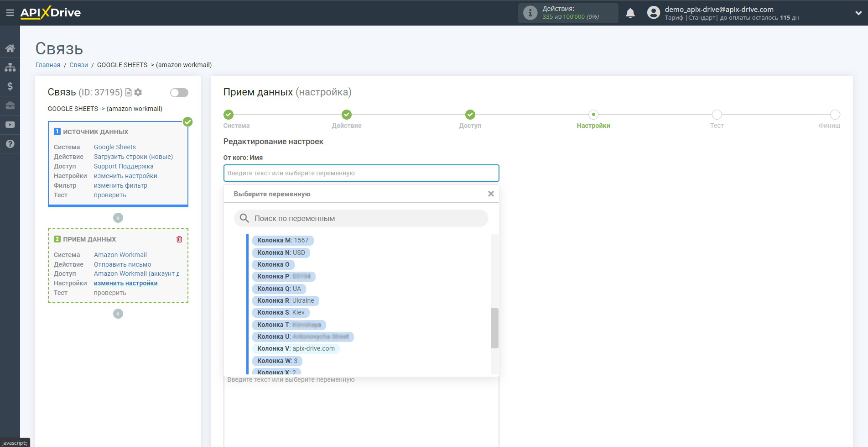Viewport: 868px width, 447px height.
Task: Go to the Система step
Action: (x=229, y=115)
